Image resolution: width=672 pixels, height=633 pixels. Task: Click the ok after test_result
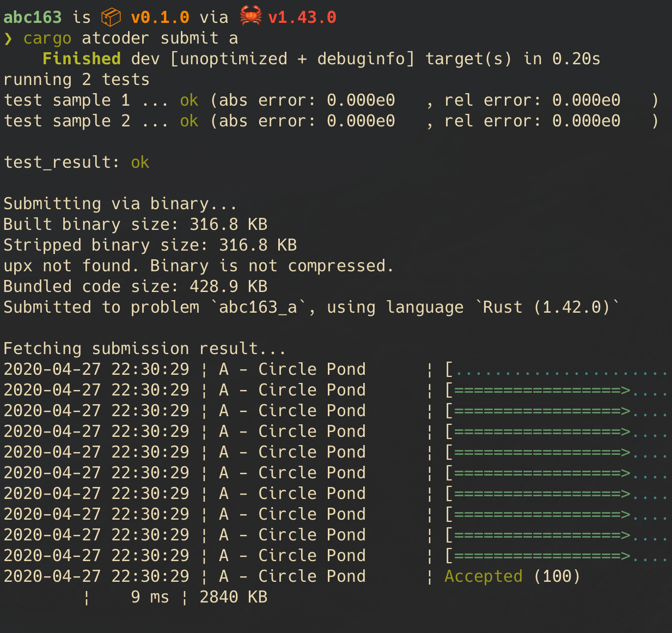click(140, 162)
